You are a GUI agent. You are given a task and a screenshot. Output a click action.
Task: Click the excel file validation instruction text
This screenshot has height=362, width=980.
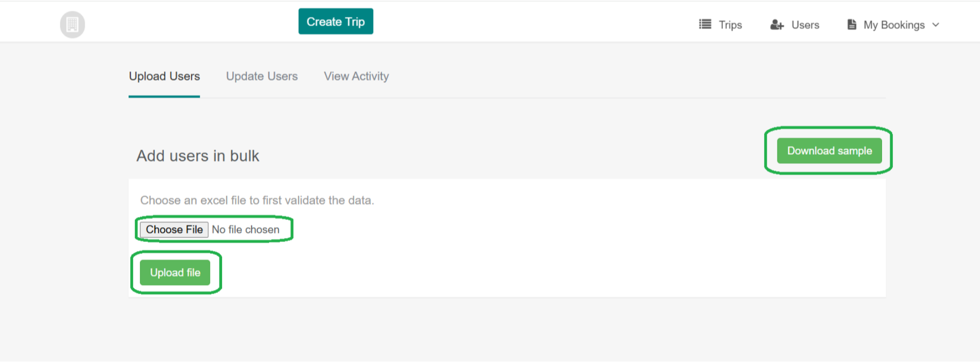click(x=257, y=200)
